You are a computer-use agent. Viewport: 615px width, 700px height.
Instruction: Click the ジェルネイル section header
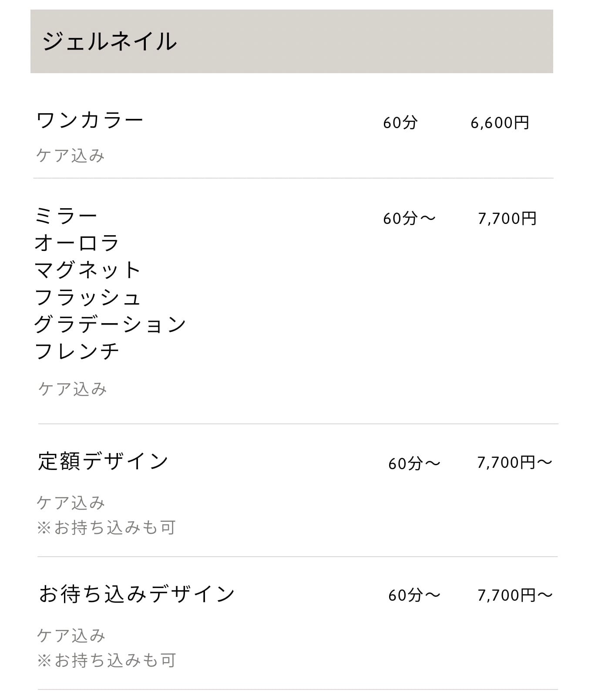[x=292, y=41]
